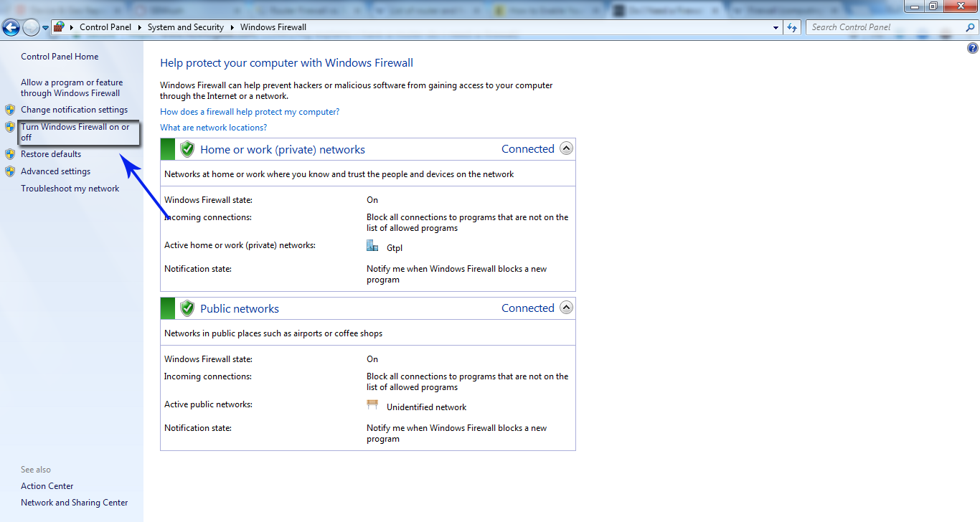980x522 pixels.
Task: Click green shield icon for Public networks
Action: tap(187, 308)
